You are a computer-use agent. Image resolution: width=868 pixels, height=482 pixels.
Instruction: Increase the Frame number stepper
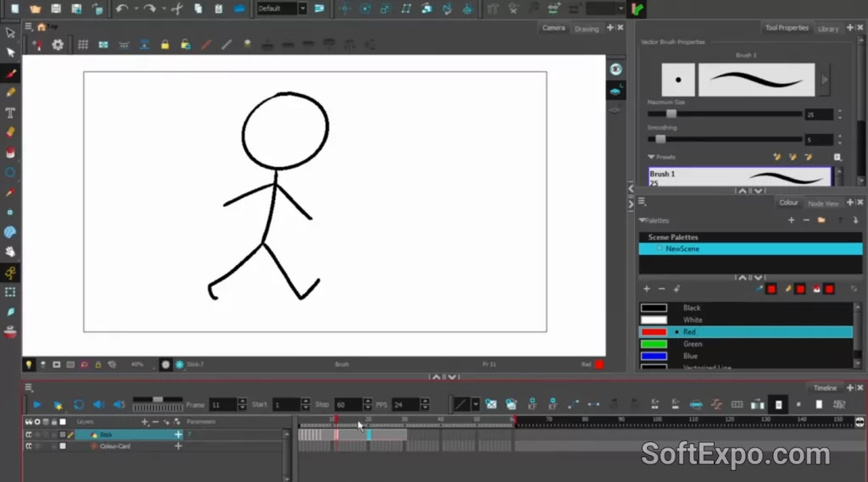coord(242,402)
